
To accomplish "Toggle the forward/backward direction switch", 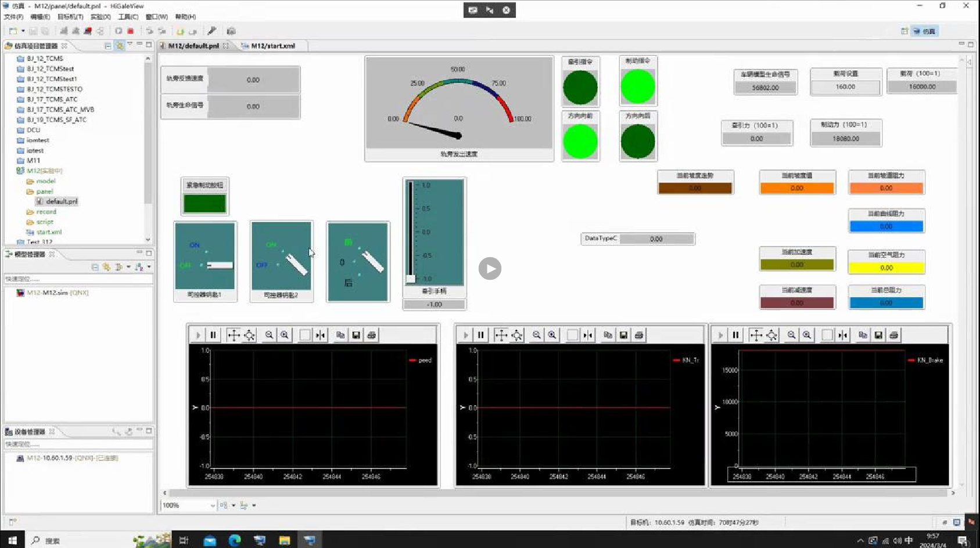I will tap(358, 261).
